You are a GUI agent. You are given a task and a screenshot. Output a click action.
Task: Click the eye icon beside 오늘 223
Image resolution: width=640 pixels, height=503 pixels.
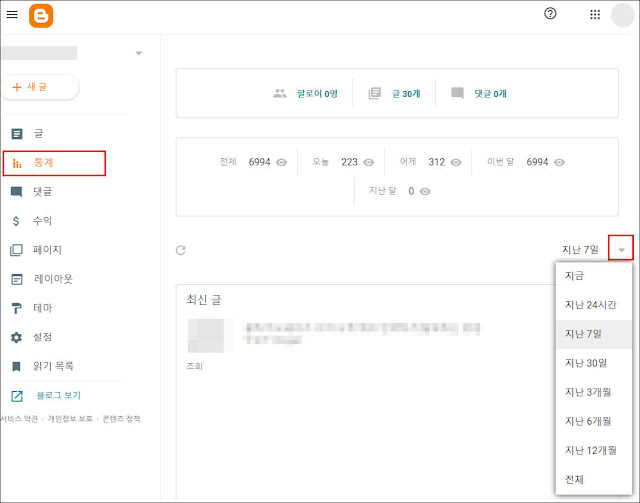pos(369,162)
